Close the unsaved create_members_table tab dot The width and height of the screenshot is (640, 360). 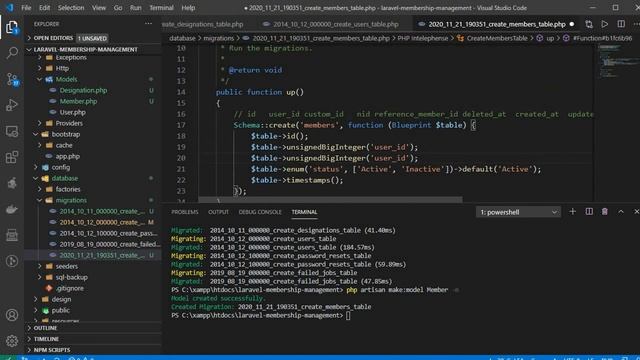572,24
